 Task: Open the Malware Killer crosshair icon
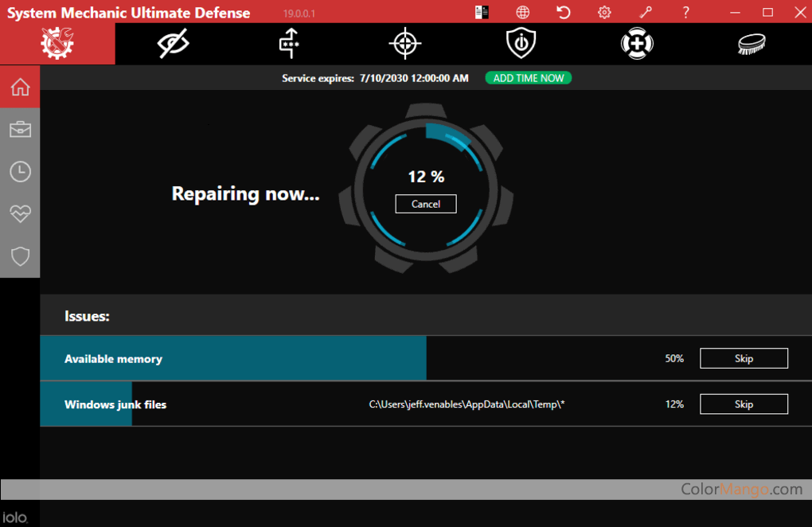pos(405,44)
